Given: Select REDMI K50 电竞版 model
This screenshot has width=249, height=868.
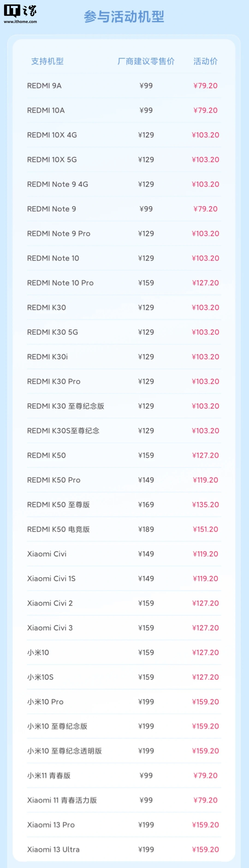Looking at the screenshot, I should coord(58,529).
